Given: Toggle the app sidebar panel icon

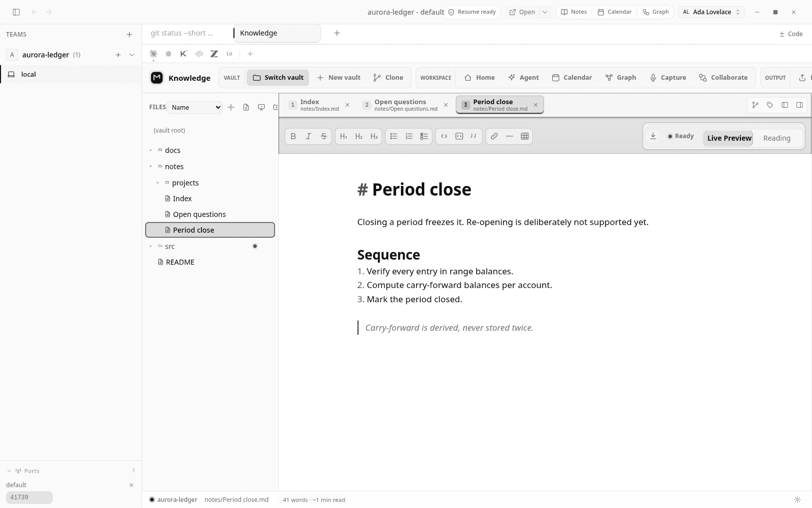Looking at the screenshot, I should click(16, 12).
